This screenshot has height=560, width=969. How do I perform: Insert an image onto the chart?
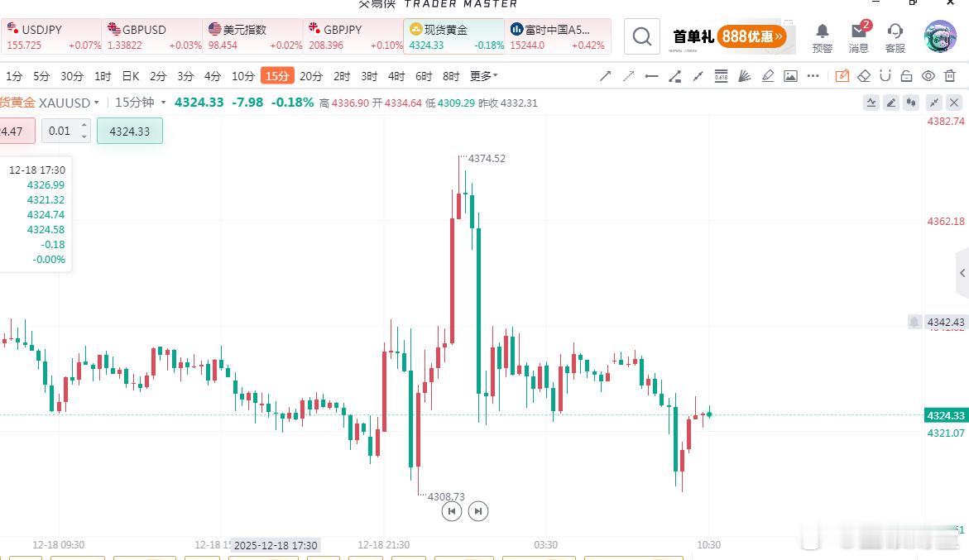click(x=790, y=75)
